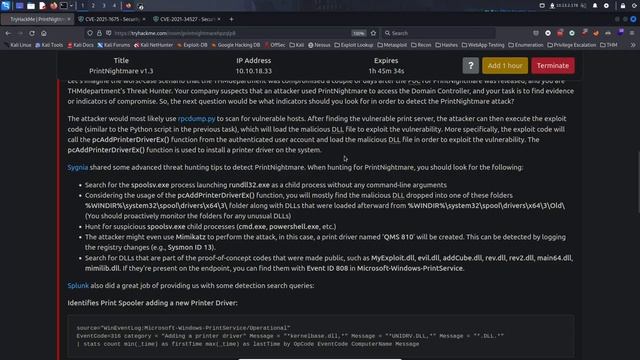Open the Exploit-DB bookmark
This screenshot has height=360, width=640.
coord(192,45)
